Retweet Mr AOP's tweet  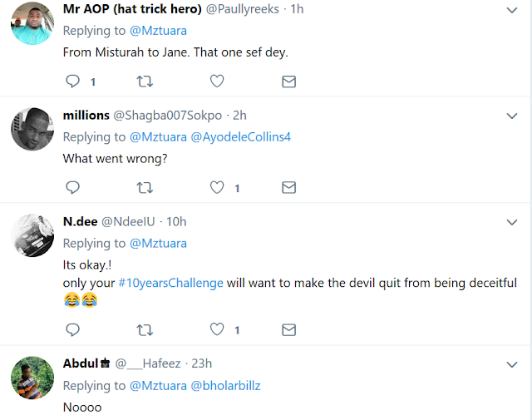pyautogui.click(x=145, y=82)
